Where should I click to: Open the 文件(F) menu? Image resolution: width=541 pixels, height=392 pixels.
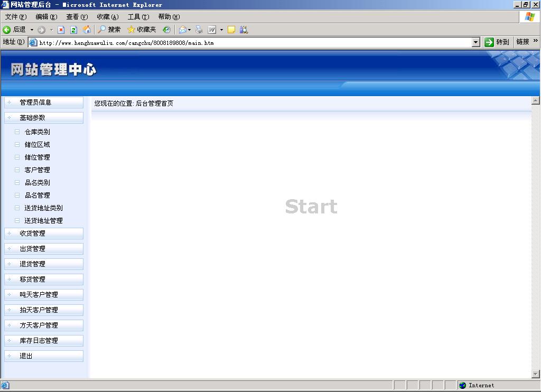click(x=16, y=17)
